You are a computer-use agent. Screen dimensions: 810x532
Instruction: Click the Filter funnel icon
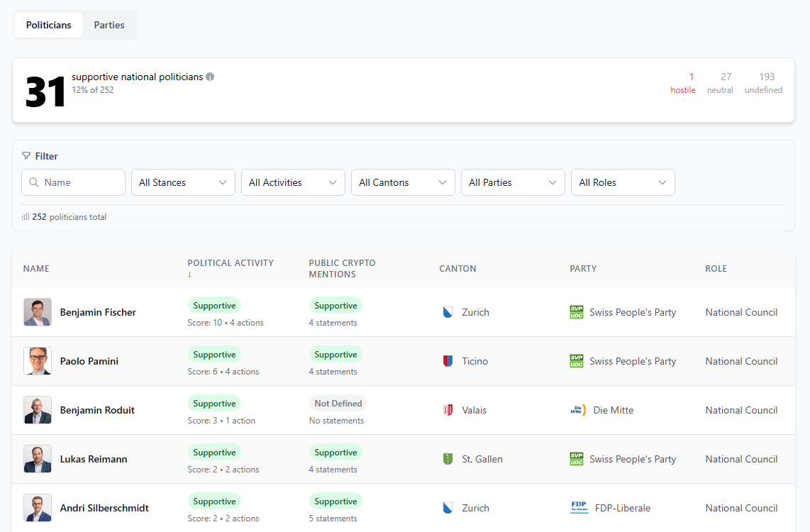(26, 156)
